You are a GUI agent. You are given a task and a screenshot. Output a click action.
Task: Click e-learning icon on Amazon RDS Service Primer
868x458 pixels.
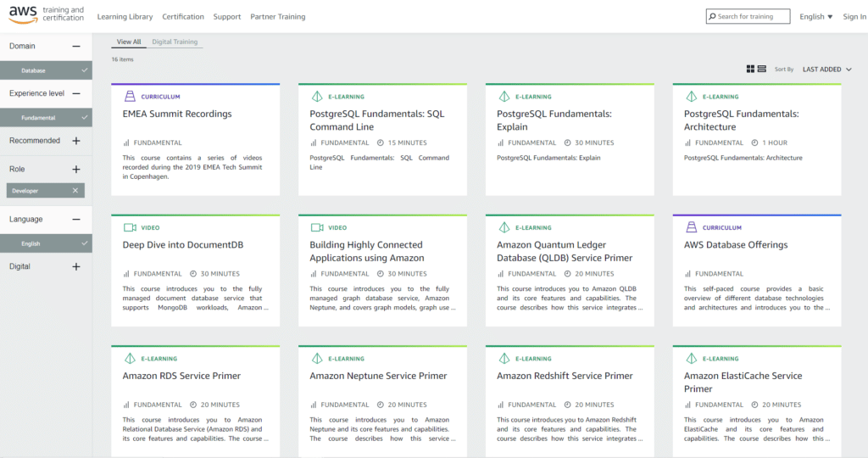[x=130, y=359]
